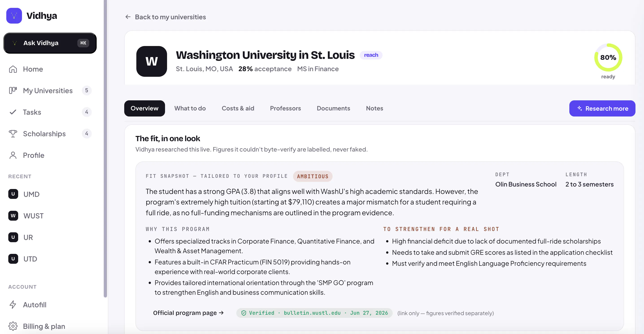Image resolution: width=644 pixels, height=334 pixels.
Task: Click the Profile person icon
Action: pos(13,155)
